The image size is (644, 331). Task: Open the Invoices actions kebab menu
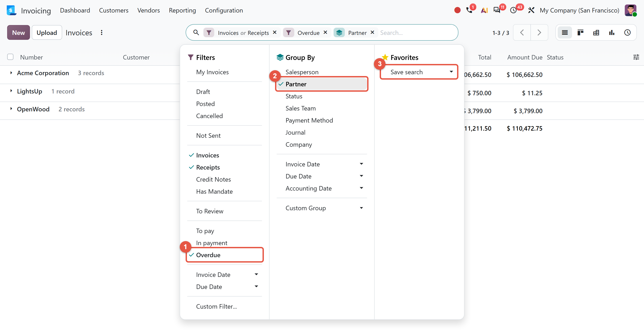(102, 32)
